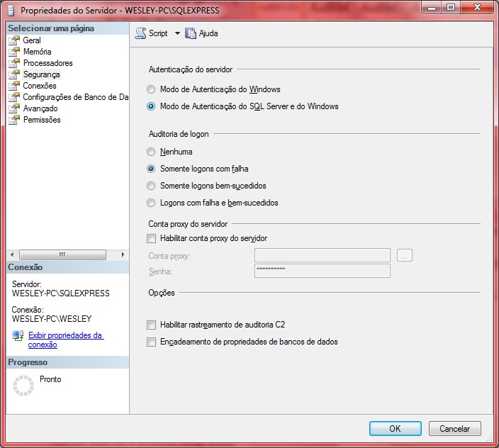Viewport: 499px width, 448px height.
Task: Click the Geral page icon
Action: [14, 40]
